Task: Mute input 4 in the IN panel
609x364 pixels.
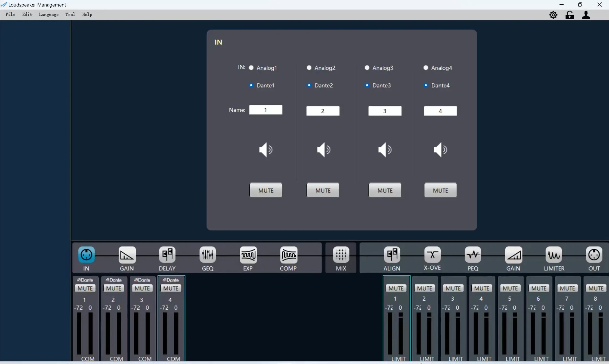Action: (440, 190)
